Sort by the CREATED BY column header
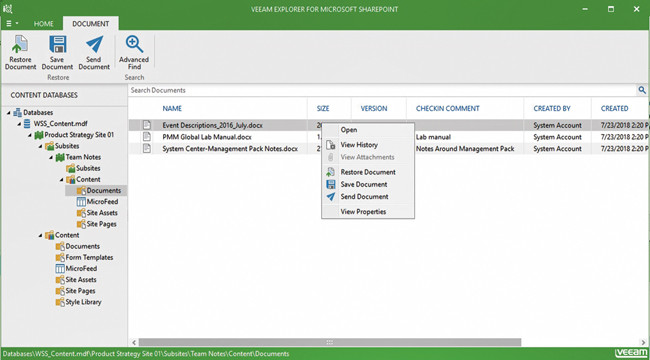 (x=552, y=109)
